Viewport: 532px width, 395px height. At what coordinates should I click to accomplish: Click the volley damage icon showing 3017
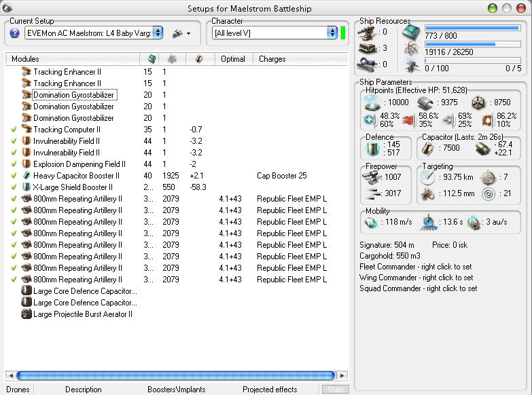coord(373,193)
